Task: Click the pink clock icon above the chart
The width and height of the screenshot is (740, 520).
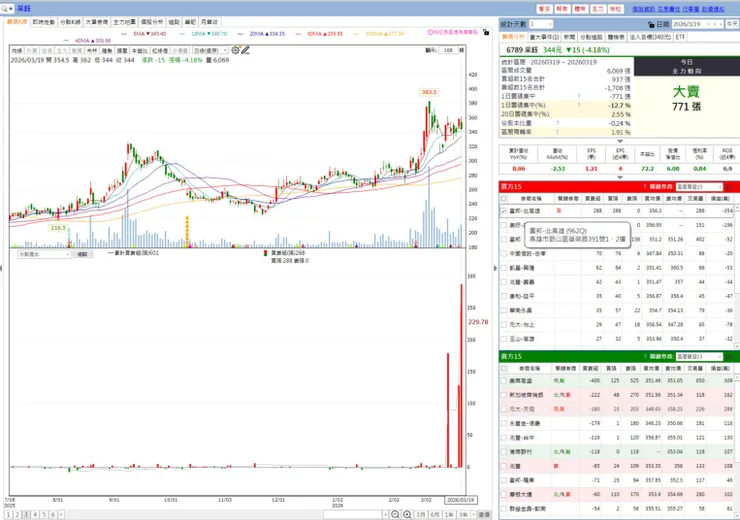Action: (x=430, y=32)
